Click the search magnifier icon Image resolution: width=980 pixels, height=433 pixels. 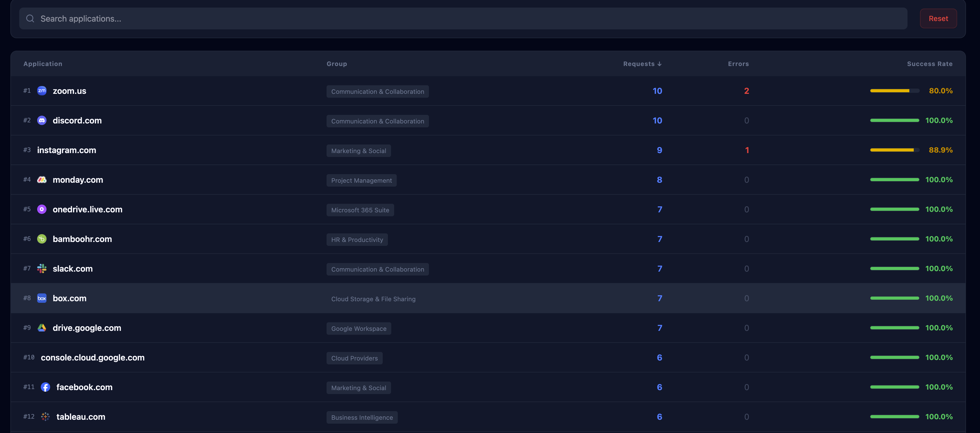30,18
